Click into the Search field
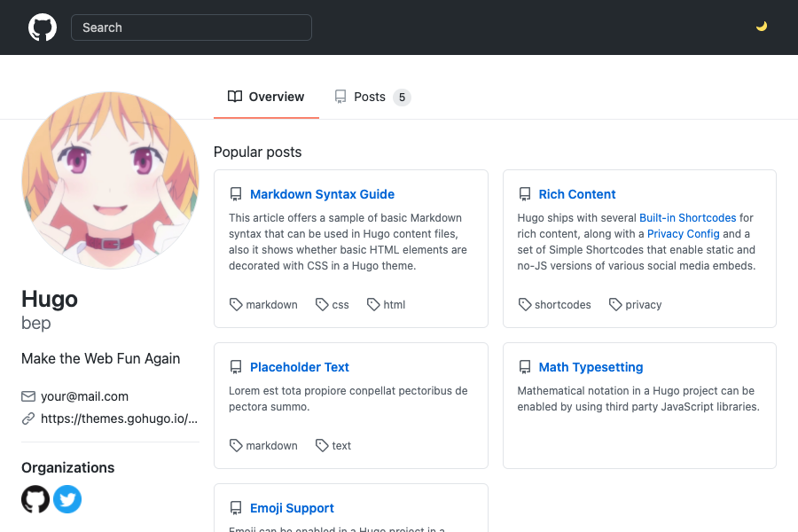798x532 pixels. (192, 27)
